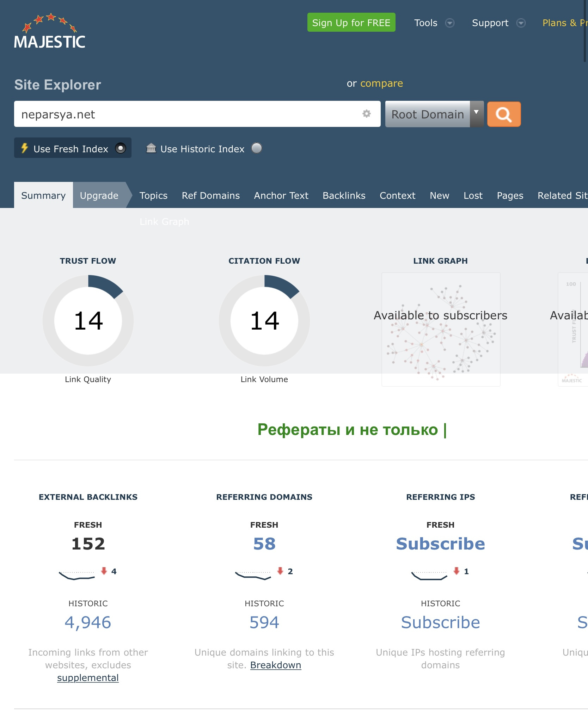Click the page vertical scrollbar
Screen dimensions: 588x718
pos(585,32)
